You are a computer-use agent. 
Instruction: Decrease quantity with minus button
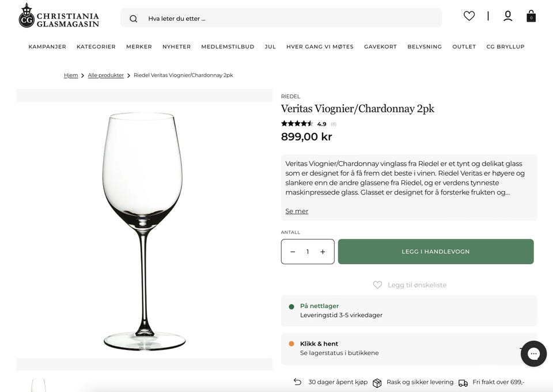click(293, 252)
